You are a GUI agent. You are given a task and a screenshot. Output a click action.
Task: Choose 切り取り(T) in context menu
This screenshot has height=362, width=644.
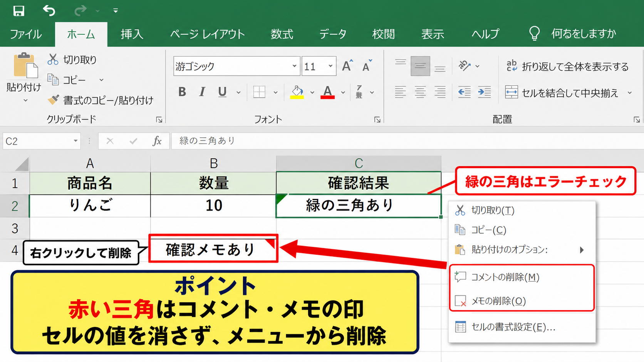522,210
